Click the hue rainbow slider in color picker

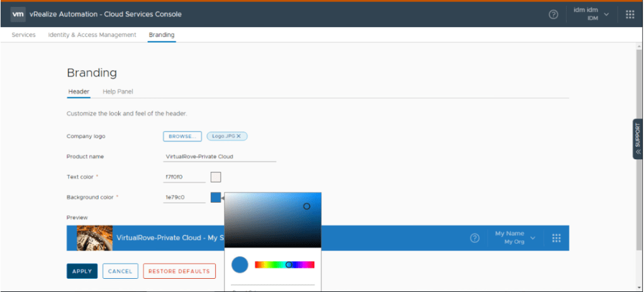coord(284,265)
